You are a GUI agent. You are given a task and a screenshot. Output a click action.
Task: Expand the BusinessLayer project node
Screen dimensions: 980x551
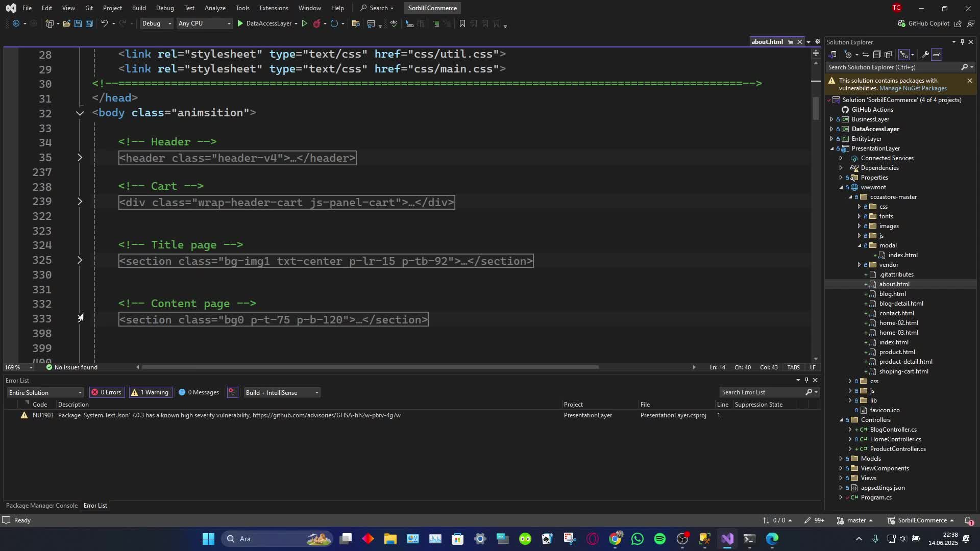tap(831, 119)
